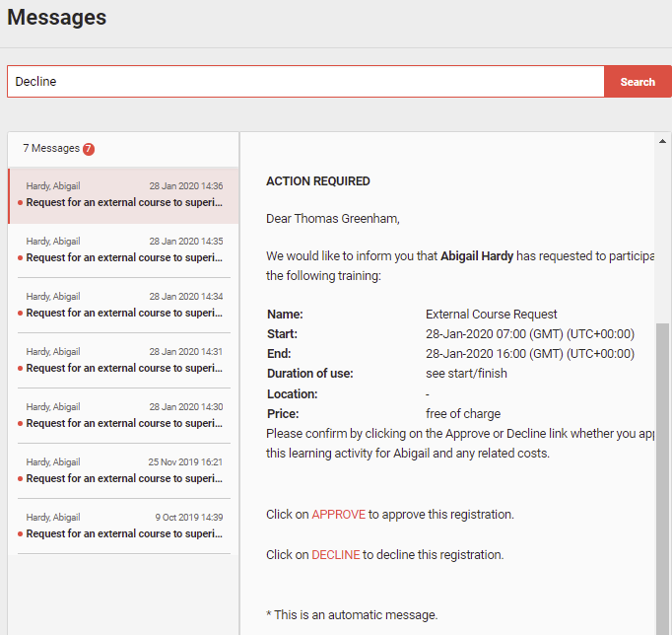This screenshot has width=672, height=635.
Task: Click the unread dot on the 14:34 message
Action: 20,314
